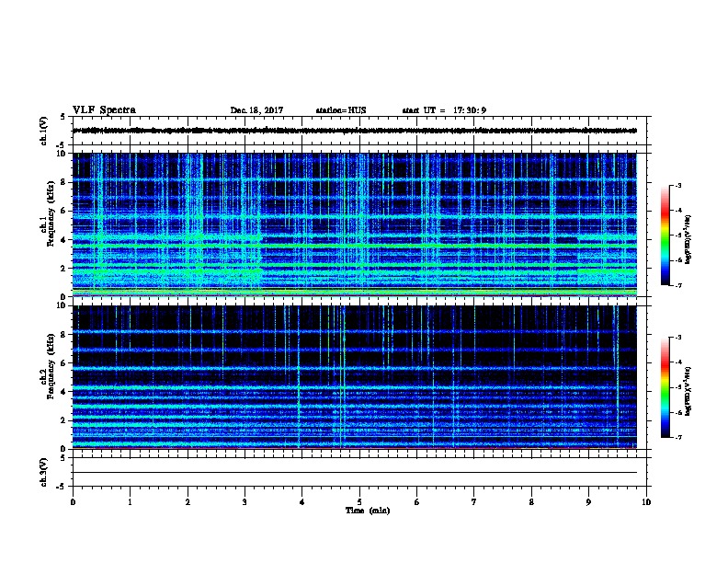Screen dimensions: 728x563
Task: Click tick label "2" on the Time (min) axis
Action: point(188,502)
